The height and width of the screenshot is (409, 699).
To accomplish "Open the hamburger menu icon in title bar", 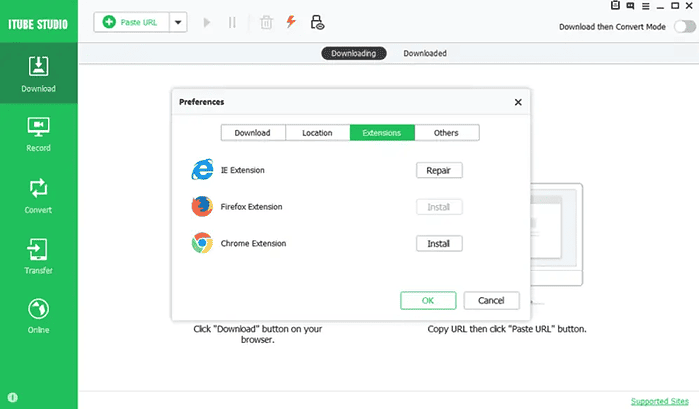I will tap(645, 6).
